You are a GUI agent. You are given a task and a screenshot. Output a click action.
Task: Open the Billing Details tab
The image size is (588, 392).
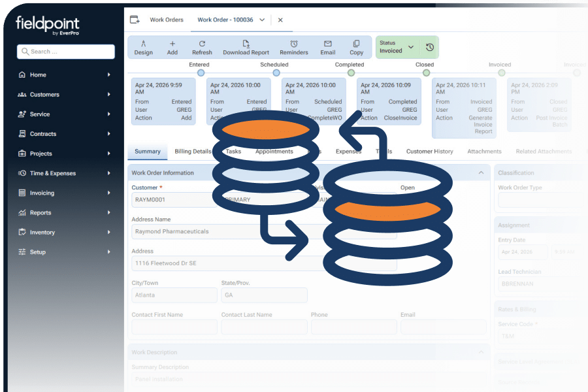coord(193,151)
